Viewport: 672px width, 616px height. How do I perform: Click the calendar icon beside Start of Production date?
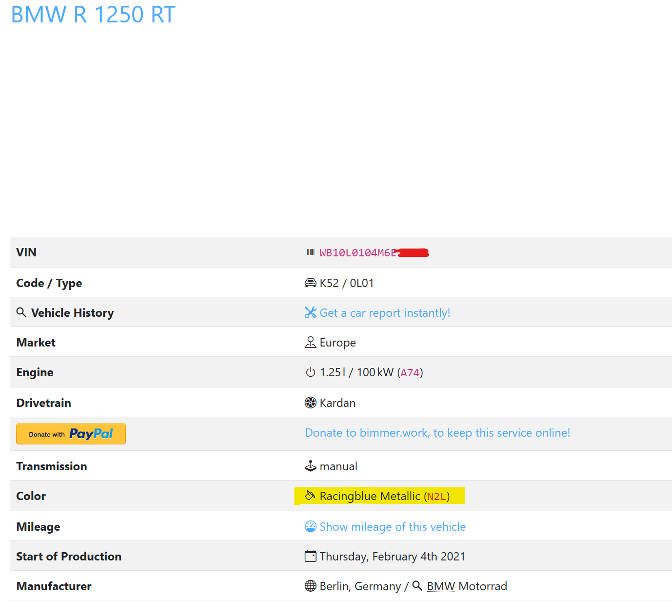tap(310, 556)
